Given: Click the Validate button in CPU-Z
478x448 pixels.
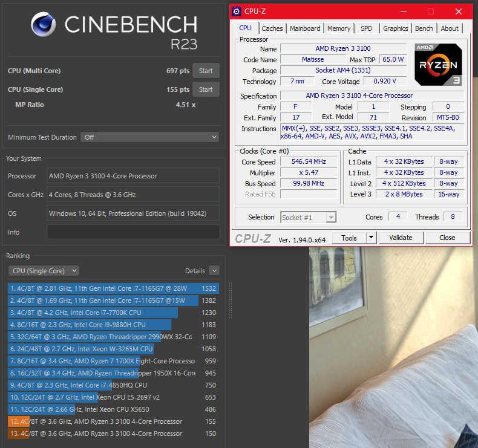Looking at the screenshot, I should [401, 238].
